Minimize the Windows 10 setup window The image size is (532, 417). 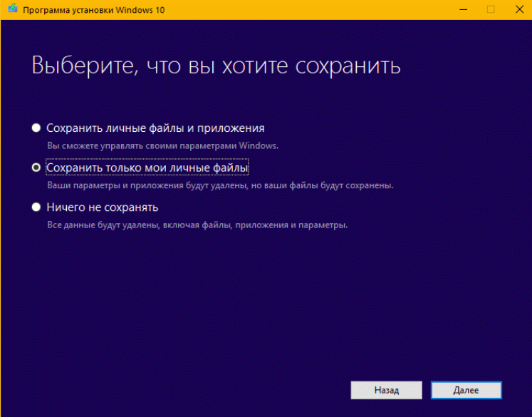coord(457,9)
